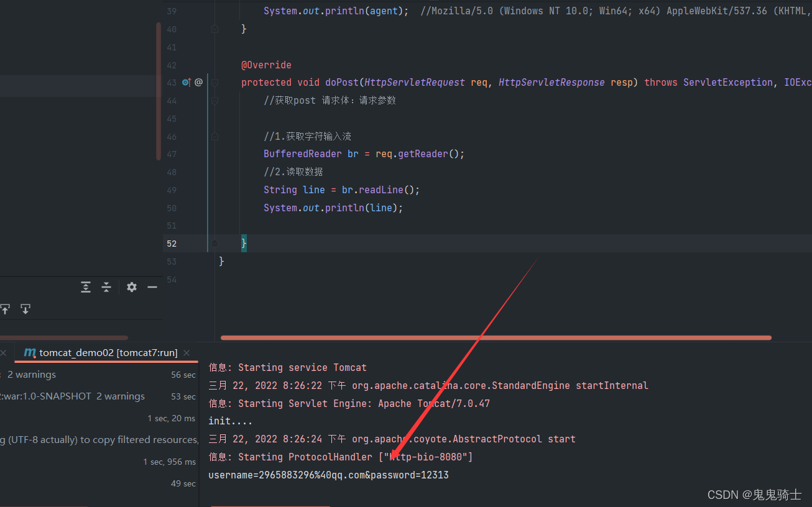Click the 'init....' console output

231,421
